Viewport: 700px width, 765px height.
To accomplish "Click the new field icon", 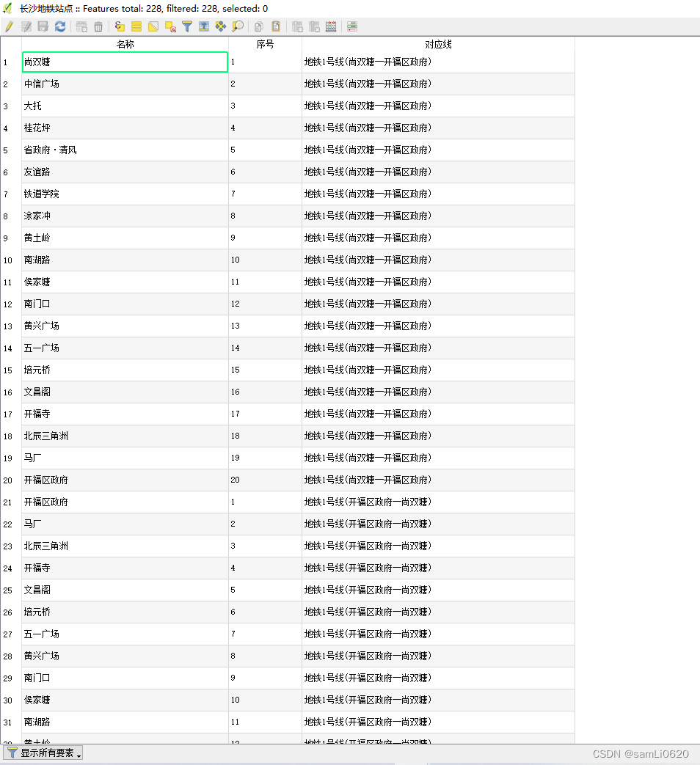I will [297, 27].
